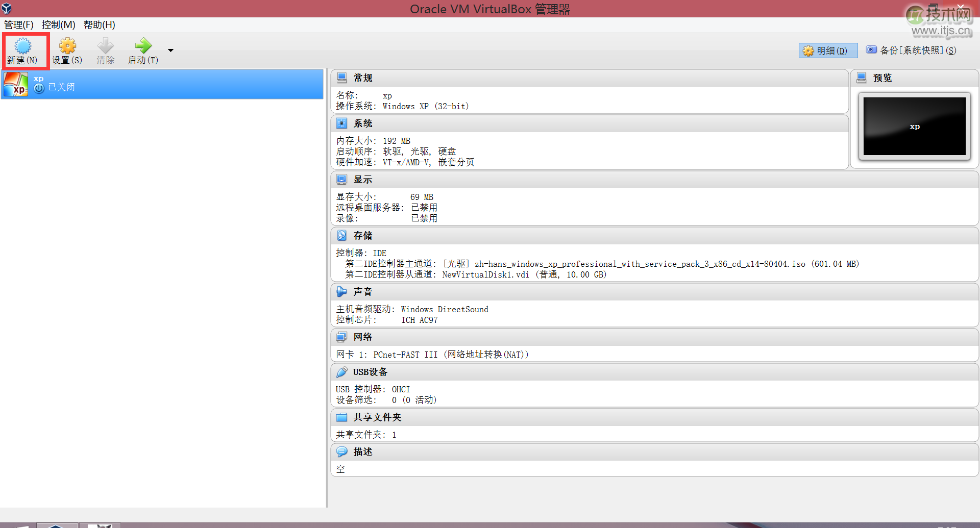Click the 声音 audio section icon
980x528 pixels.
[342, 291]
